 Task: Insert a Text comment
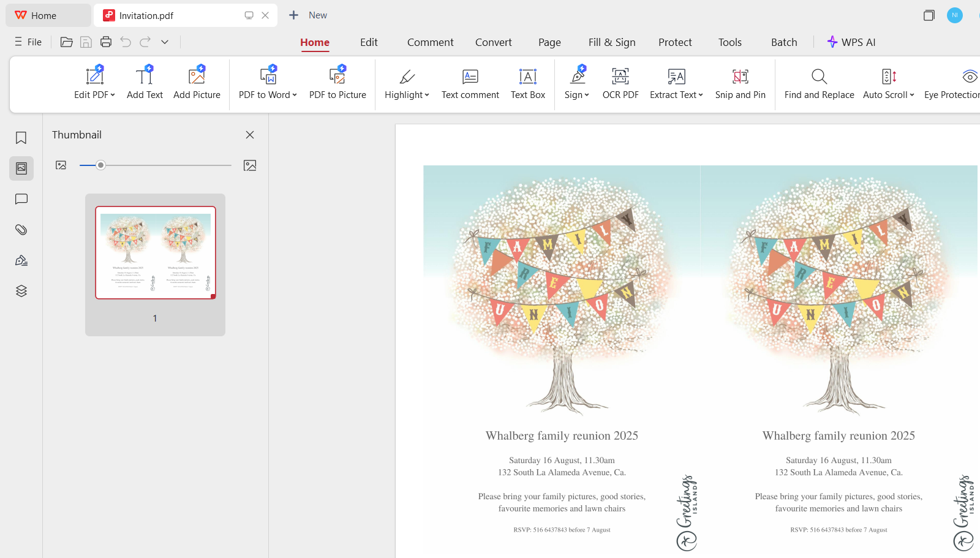coord(470,83)
